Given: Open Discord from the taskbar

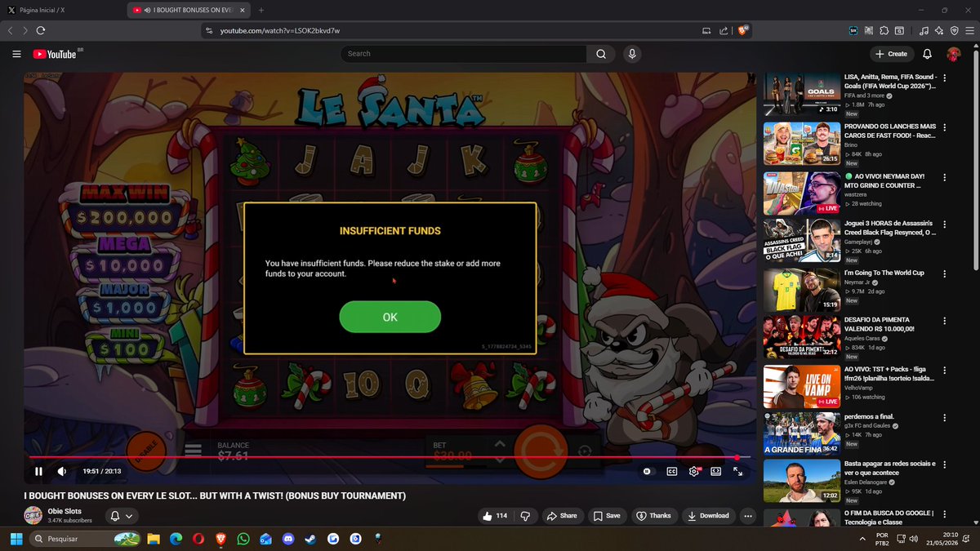Looking at the screenshot, I should [x=288, y=540].
